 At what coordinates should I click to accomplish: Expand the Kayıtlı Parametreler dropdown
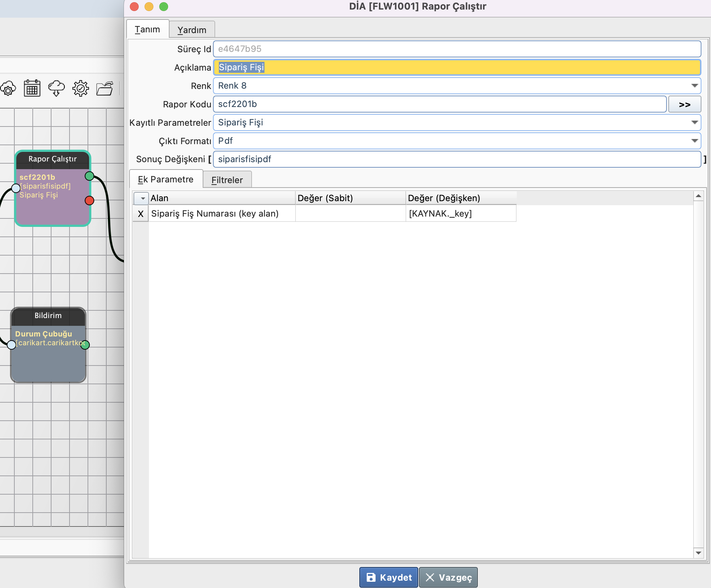point(694,122)
